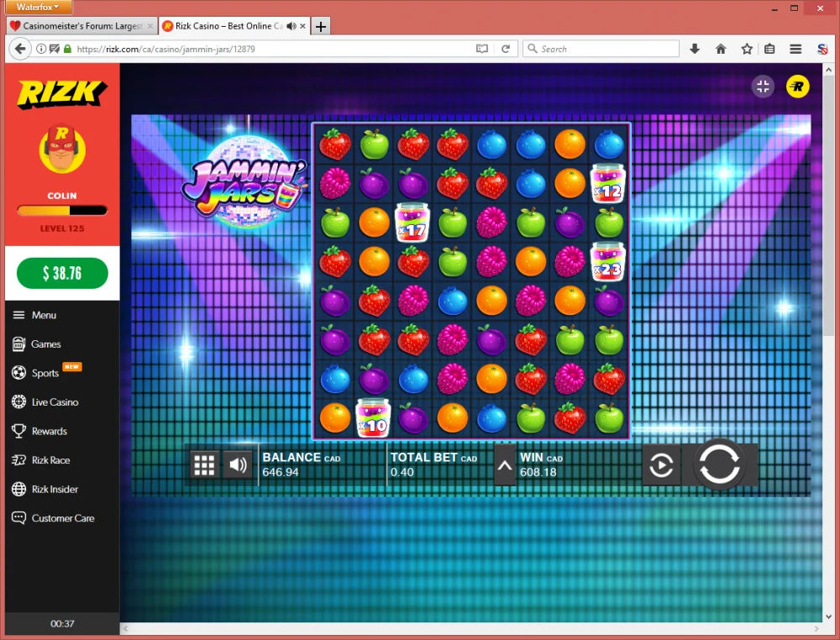Viewport: 840px width, 640px height.
Task: Click the 00:37 session timer
Action: coord(62,623)
